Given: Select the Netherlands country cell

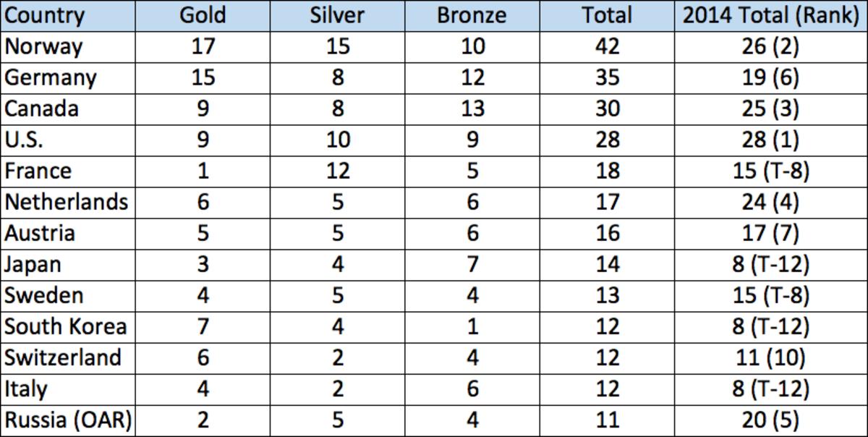Looking at the screenshot, I should coord(67,202).
